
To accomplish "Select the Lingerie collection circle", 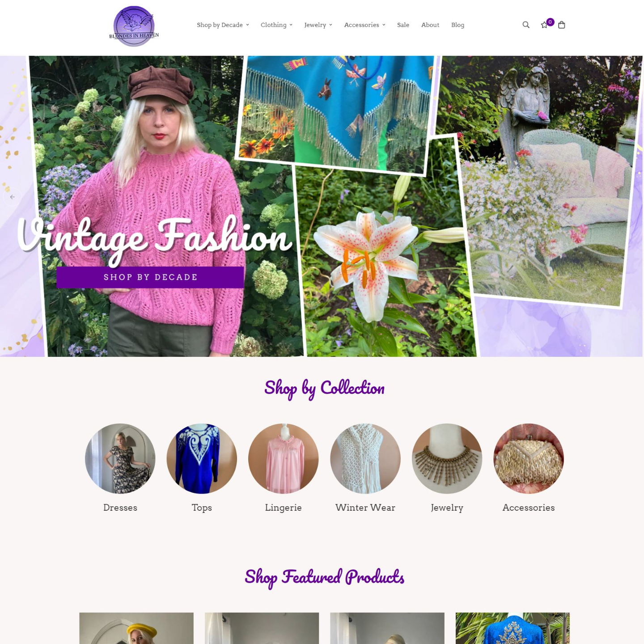I will tap(284, 458).
